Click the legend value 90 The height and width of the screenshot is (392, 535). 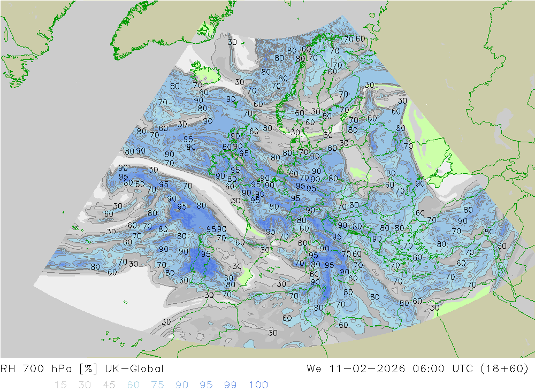(x=181, y=385)
